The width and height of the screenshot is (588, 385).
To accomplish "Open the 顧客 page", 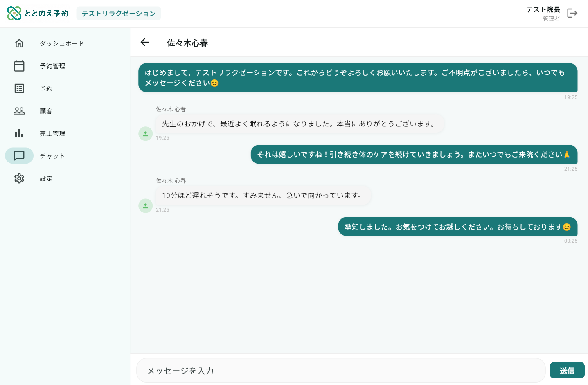I will (46, 111).
